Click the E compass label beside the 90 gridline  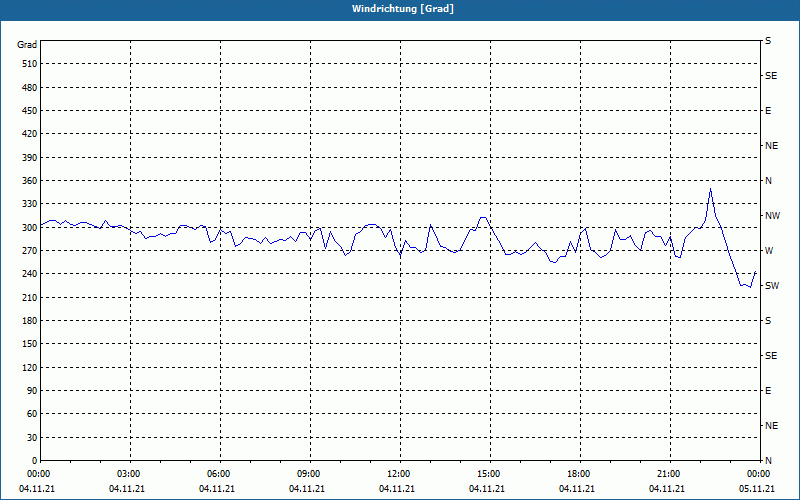click(x=768, y=390)
